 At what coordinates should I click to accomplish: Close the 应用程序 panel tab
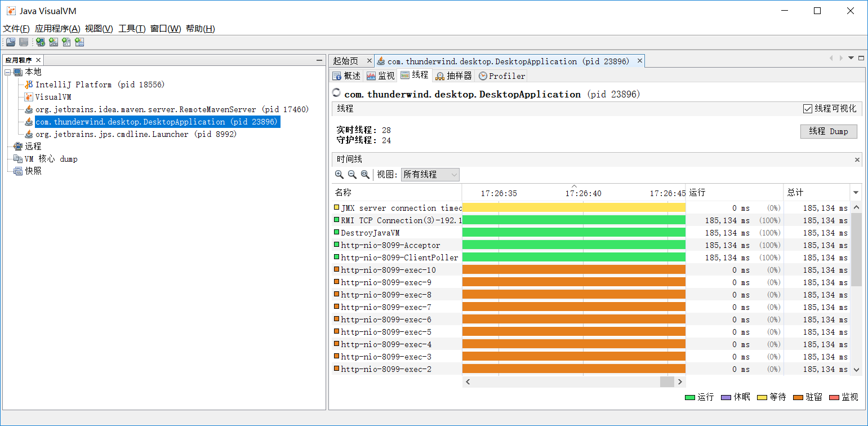[38, 60]
